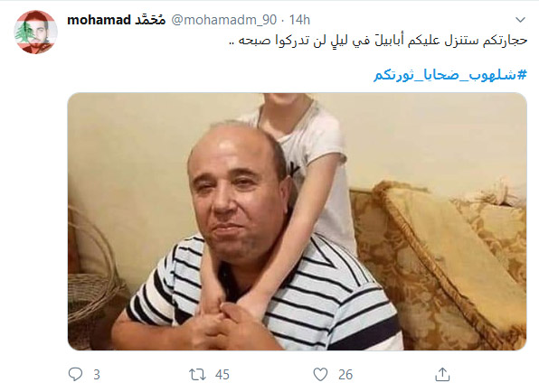Open the attached photo in the tweet

[x=298, y=221]
